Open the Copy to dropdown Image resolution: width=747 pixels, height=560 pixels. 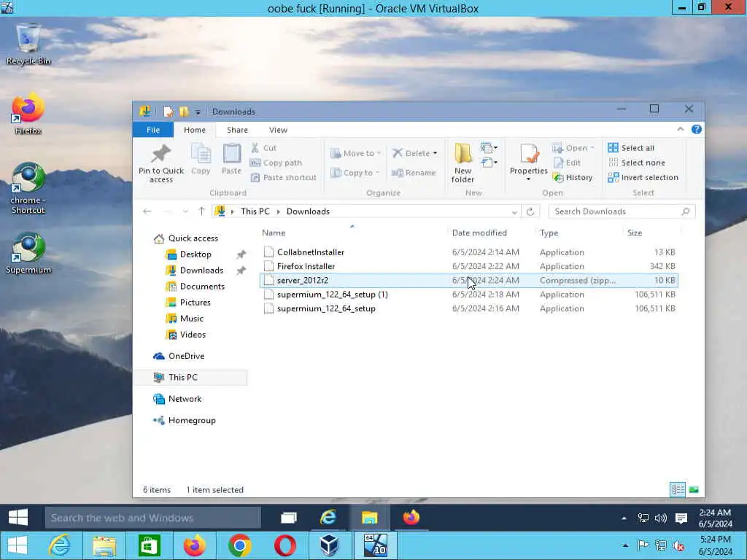tap(355, 173)
